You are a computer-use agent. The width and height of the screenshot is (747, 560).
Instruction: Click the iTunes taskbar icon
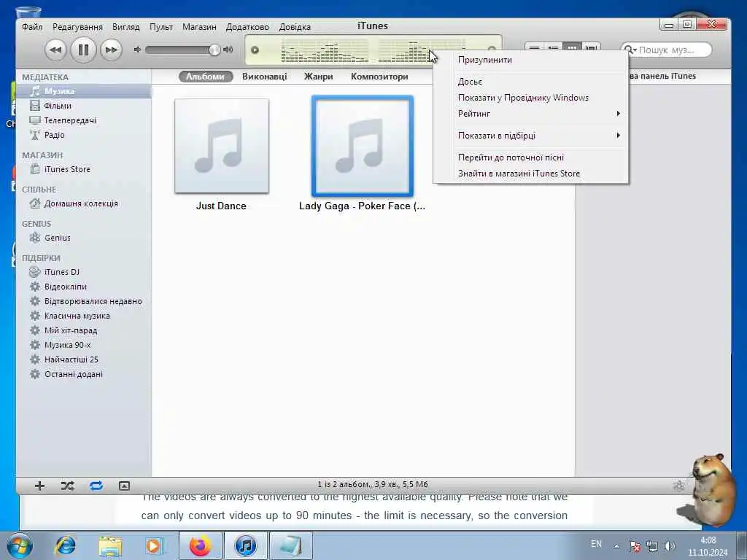coord(245,545)
